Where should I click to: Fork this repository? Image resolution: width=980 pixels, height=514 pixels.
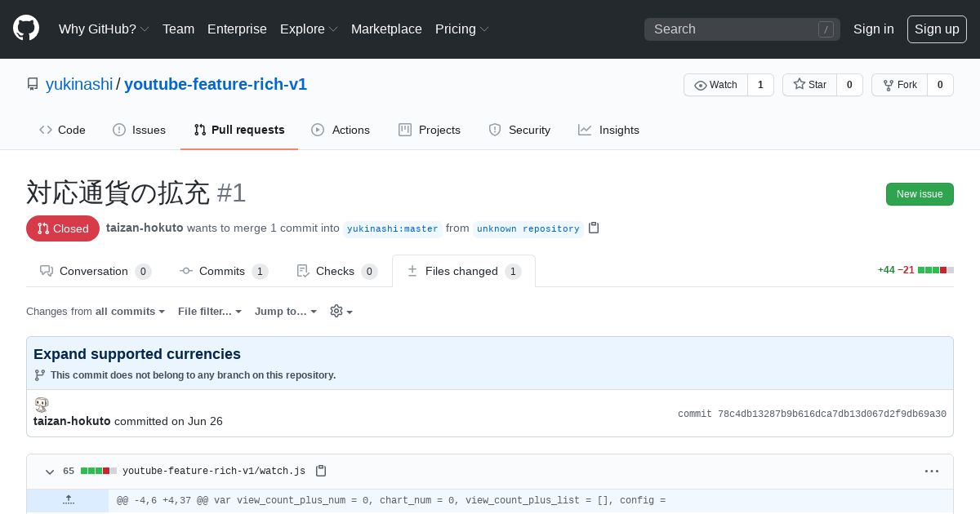point(899,85)
